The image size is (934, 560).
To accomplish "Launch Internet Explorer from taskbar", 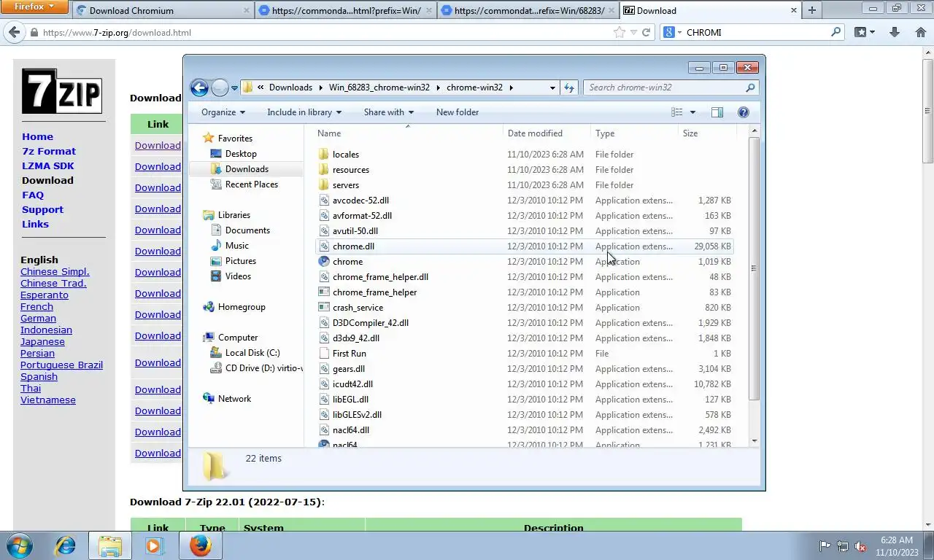I will pyautogui.click(x=66, y=545).
